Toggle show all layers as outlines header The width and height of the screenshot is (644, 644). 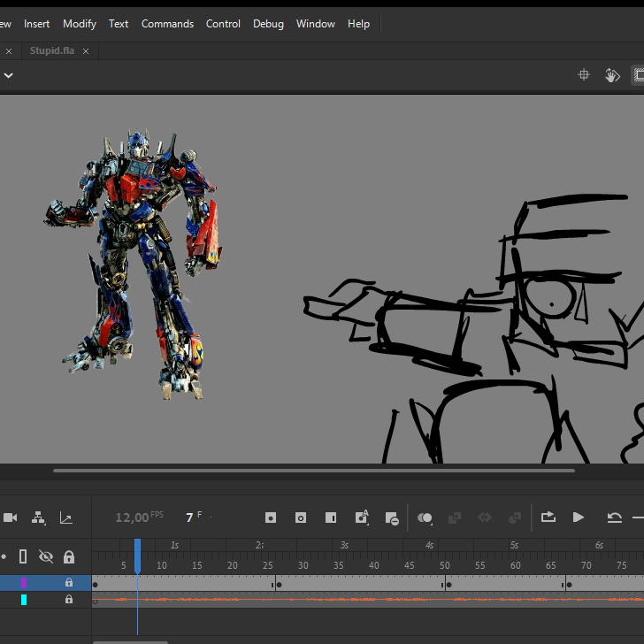(23, 557)
